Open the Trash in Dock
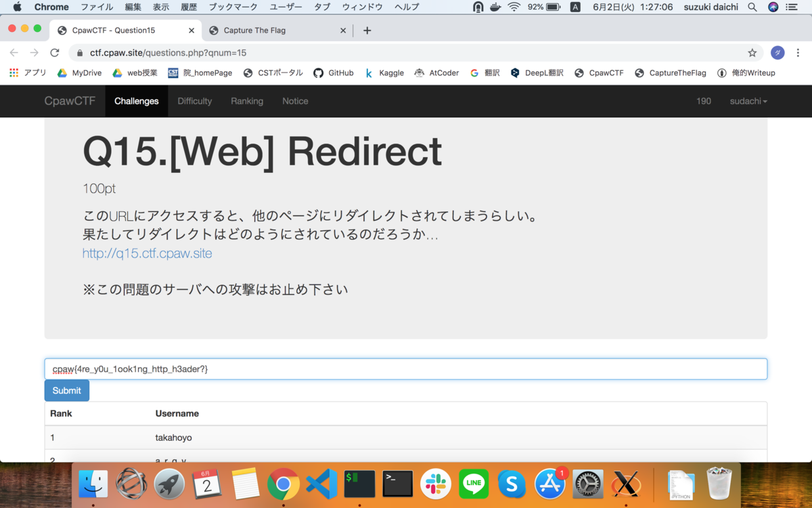 [719, 484]
